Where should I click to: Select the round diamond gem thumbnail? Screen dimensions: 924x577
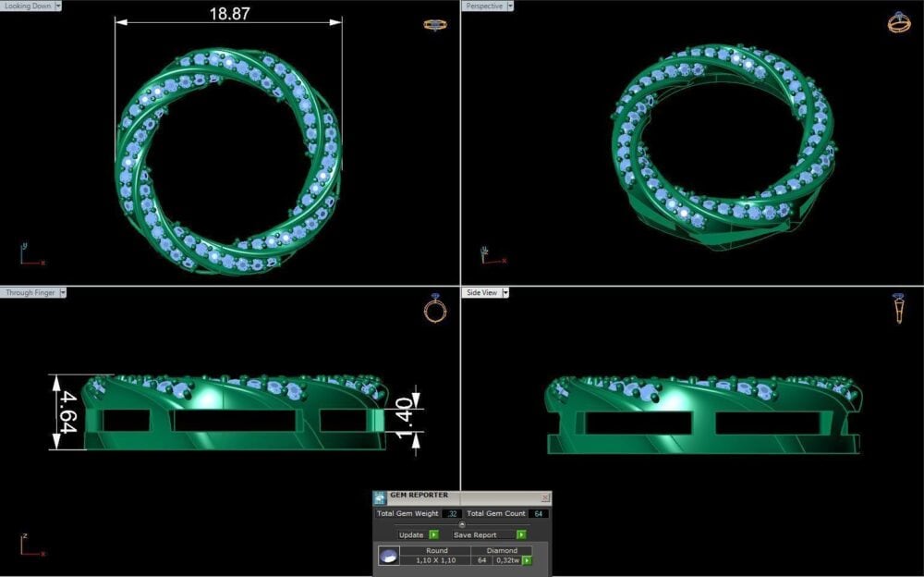(389, 556)
